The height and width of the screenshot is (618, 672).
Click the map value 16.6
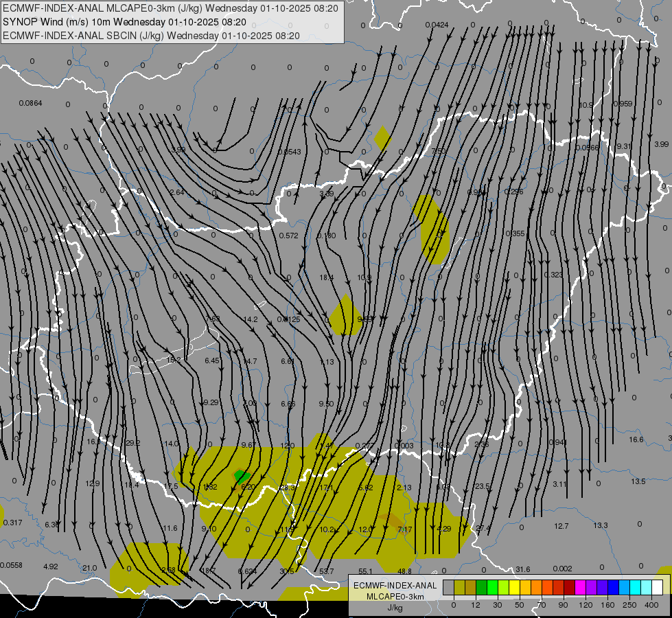[x=636, y=439]
